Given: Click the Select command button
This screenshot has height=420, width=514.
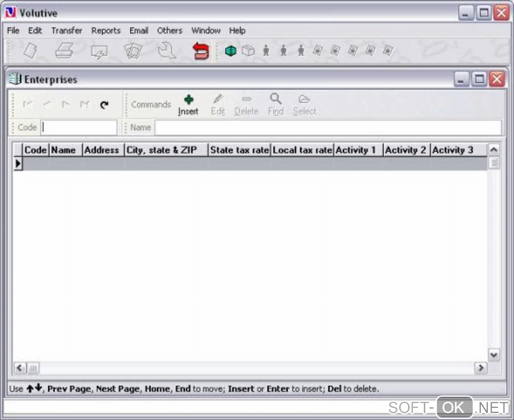Looking at the screenshot, I should point(304,105).
